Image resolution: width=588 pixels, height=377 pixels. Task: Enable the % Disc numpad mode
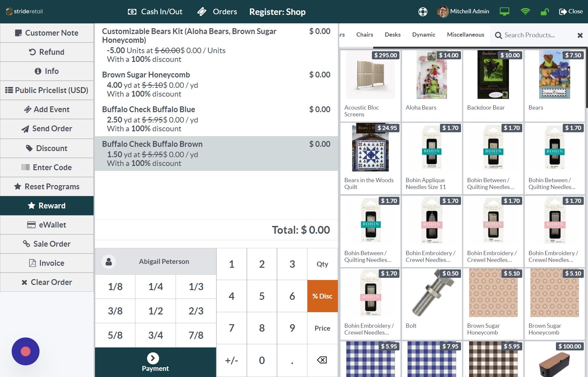[322, 296]
